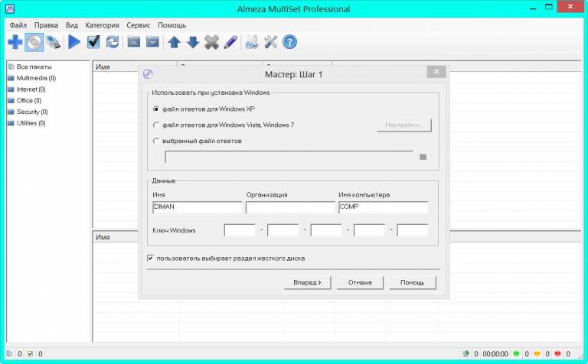Screen dimensions: 588x364
Task: Click the fourth Ключ Windows key box
Action: 369,230
